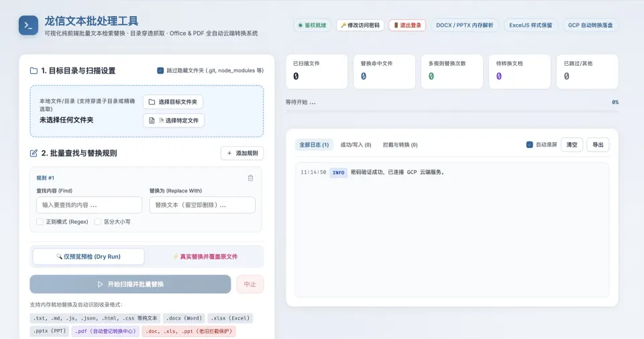Focus the Replace With input field

point(202,205)
